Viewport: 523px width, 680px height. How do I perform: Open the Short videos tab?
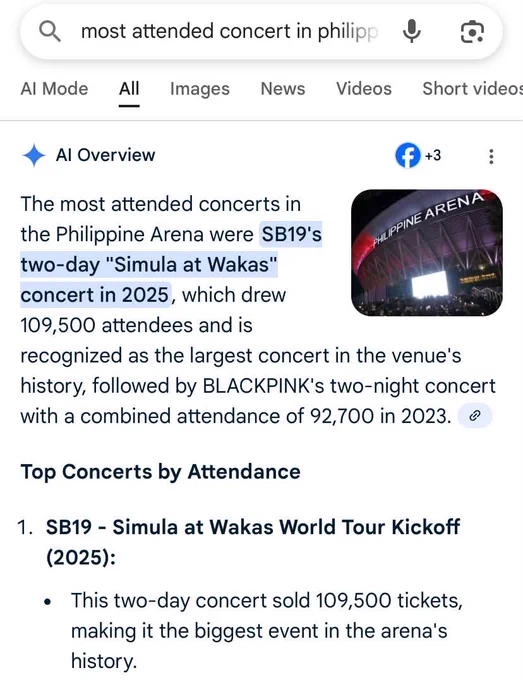[x=473, y=89]
